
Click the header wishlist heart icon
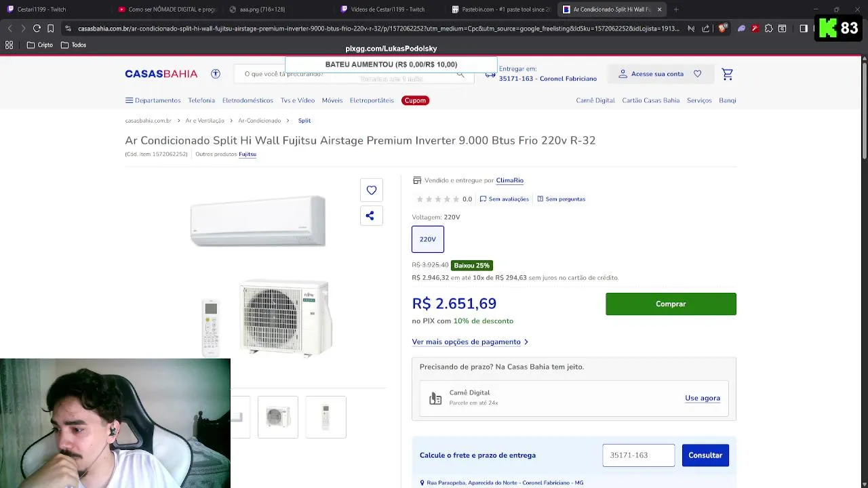[697, 74]
